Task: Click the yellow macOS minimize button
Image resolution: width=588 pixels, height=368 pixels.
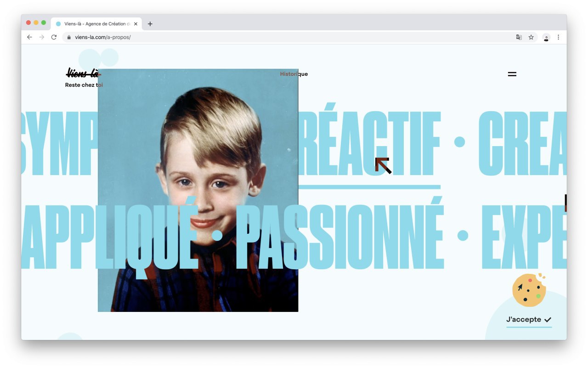Action: [36, 23]
